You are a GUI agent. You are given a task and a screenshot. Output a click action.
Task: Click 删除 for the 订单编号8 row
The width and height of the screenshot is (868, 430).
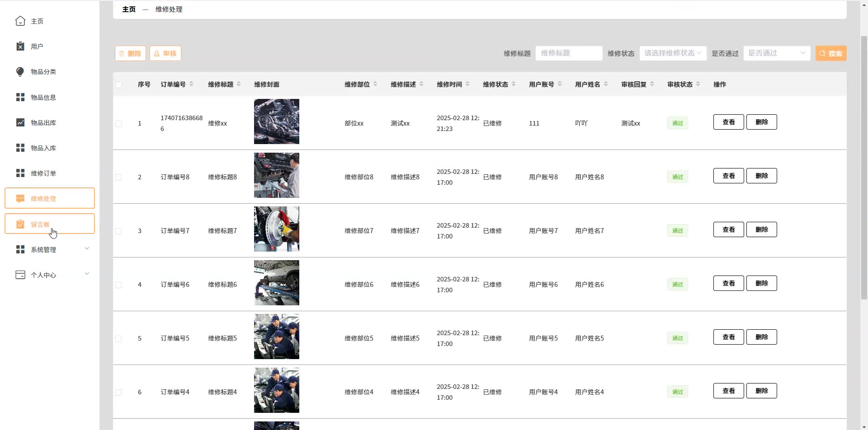coord(762,176)
